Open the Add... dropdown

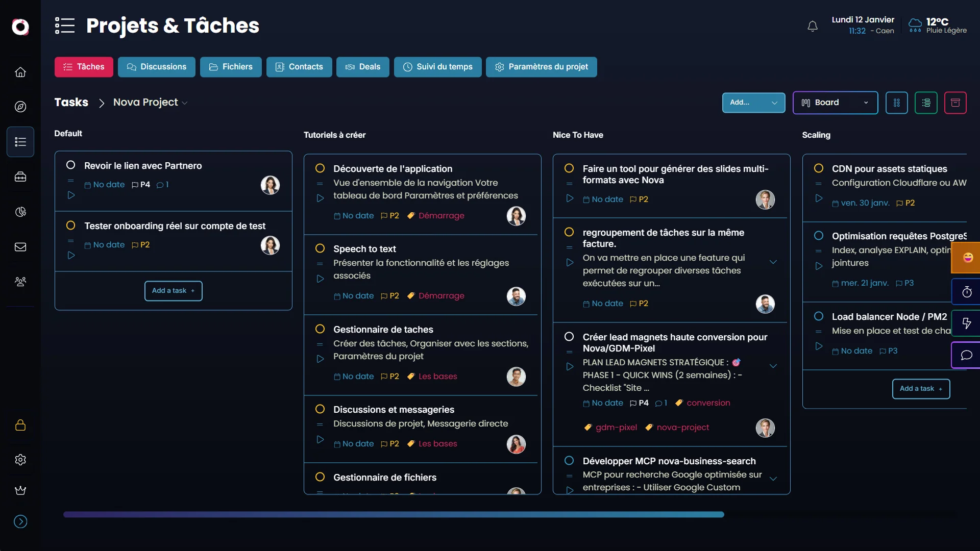point(753,103)
